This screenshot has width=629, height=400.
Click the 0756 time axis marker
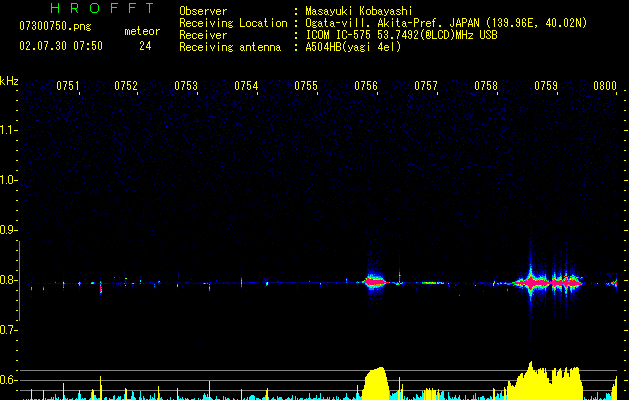366,86
